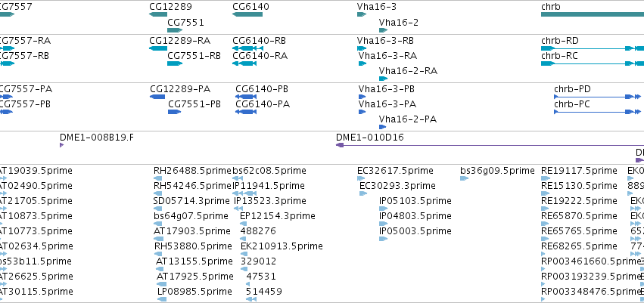The width and height of the screenshot is (644, 303).
Task: Select the IP05103.5prime EST glyph
Action: click(x=383, y=209)
